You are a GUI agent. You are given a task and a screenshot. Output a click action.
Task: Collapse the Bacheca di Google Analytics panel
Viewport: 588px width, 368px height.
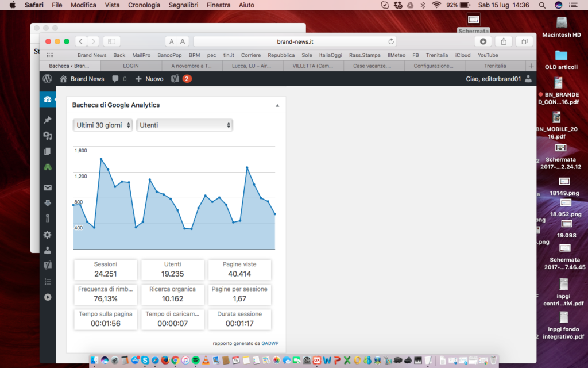277,105
